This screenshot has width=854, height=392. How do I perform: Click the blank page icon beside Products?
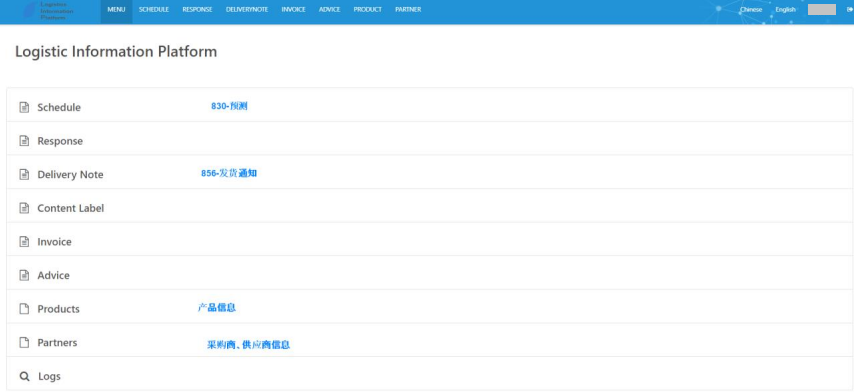click(x=24, y=309)
